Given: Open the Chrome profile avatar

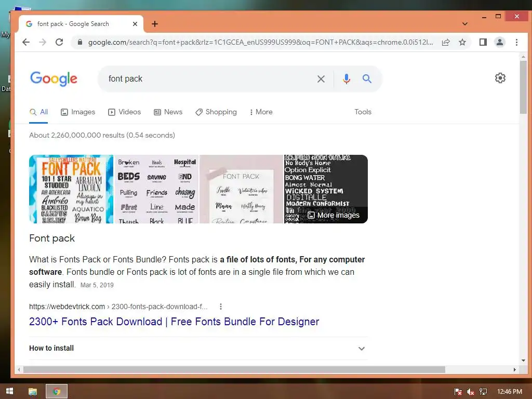Looking at the screenshot, I should pos(500,42).
